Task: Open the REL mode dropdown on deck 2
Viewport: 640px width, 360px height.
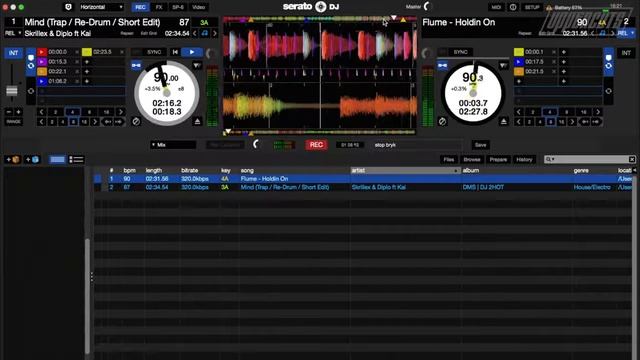Action: pyautogui.click(x=626, y=33)
